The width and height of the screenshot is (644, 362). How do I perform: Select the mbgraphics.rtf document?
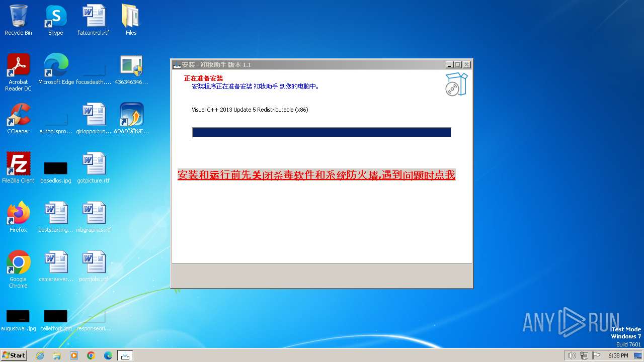pos(94,217)
